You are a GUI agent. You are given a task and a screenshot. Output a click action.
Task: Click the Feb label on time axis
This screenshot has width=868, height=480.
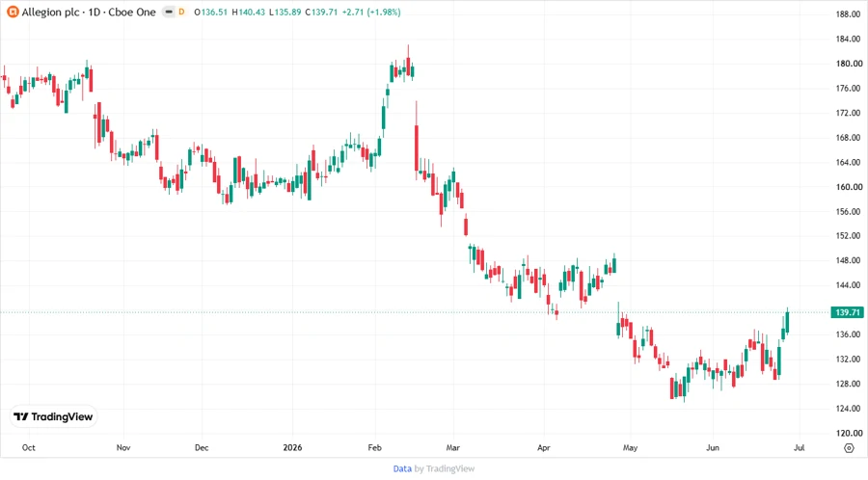click(x=375, y=448)
